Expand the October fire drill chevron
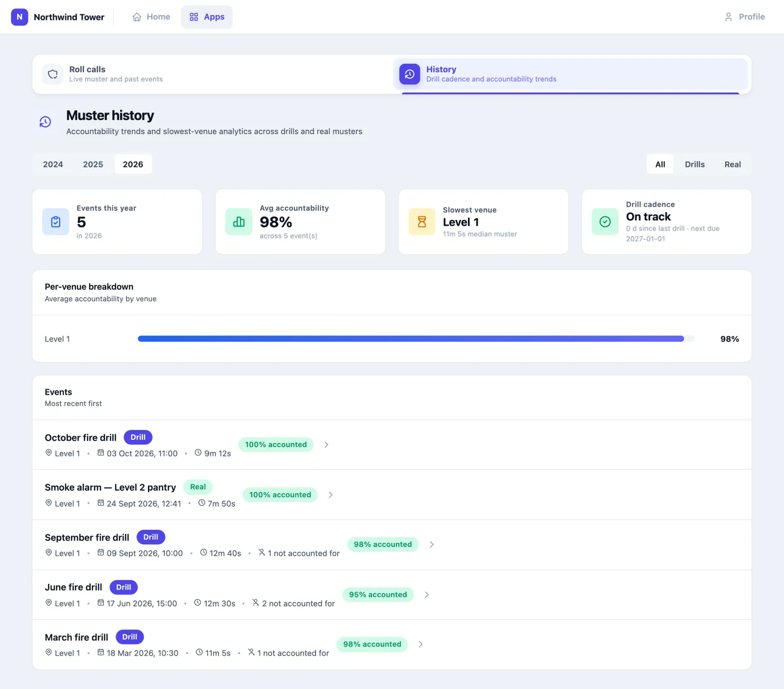This screenshot has width=784, height=689. click(x=326, y=445)
